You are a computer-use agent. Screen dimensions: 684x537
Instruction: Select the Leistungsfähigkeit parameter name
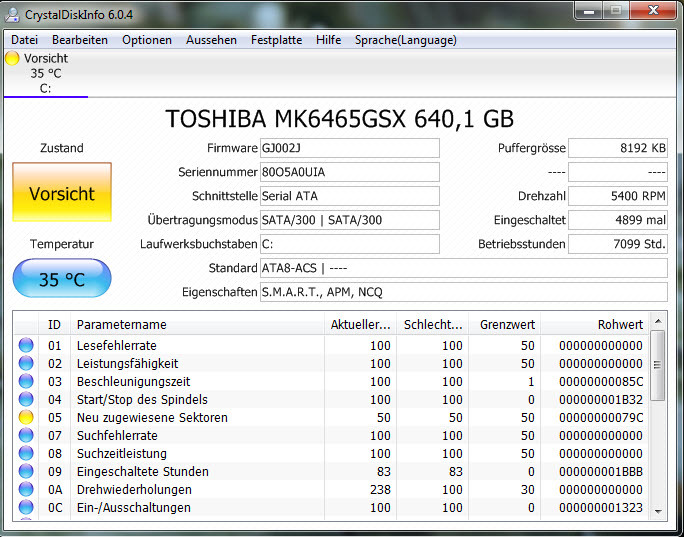[128, 363]
